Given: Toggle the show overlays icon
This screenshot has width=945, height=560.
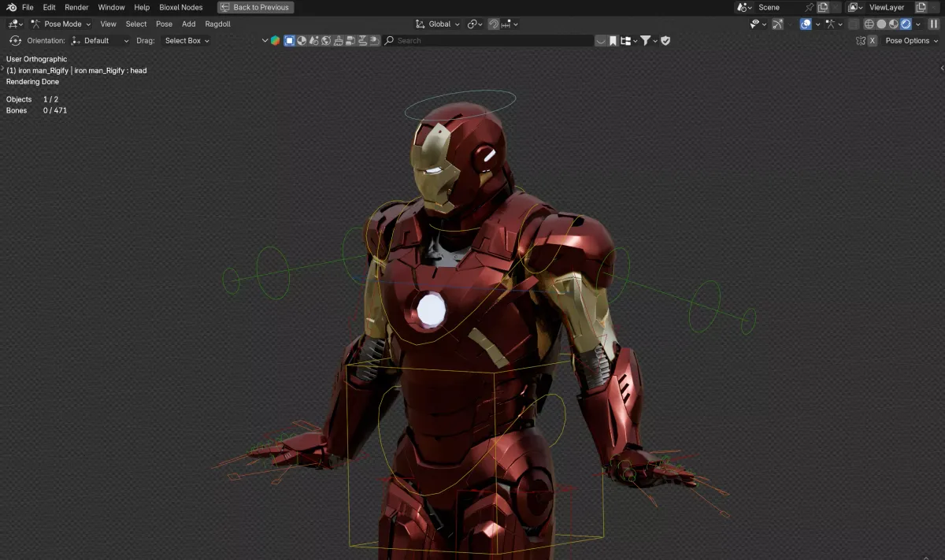Looking at the screenshot, I should point(806,24).
